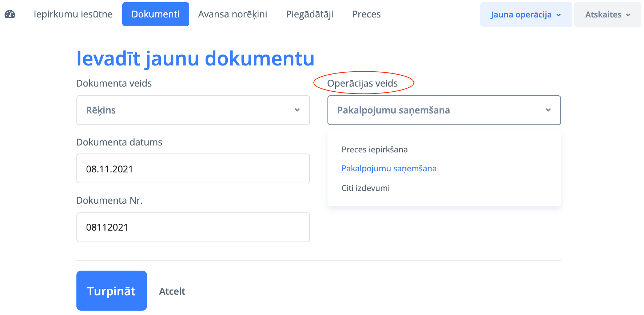Click the Dokumenta datums field
This screenshot has height=315, width=644.
193,169
